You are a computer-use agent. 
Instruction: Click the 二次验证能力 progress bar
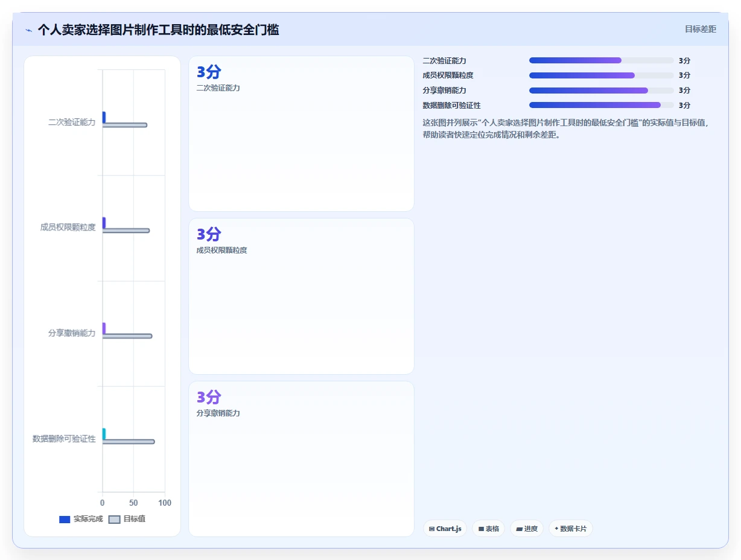pos(601,60)
